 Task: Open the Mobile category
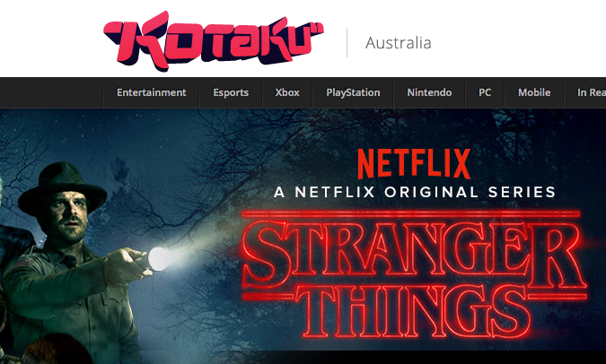click(x=534, y=92)
